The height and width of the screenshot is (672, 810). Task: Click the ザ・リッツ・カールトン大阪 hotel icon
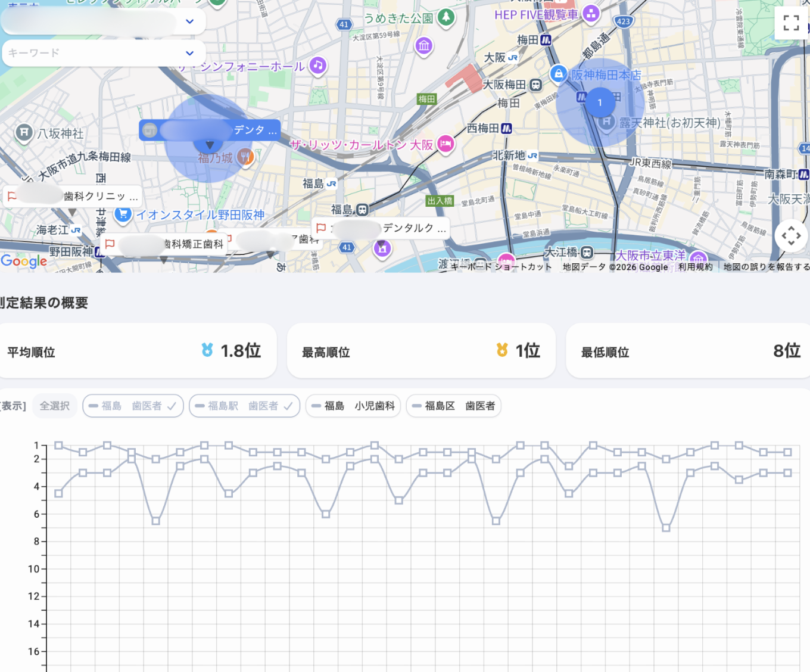445,144
